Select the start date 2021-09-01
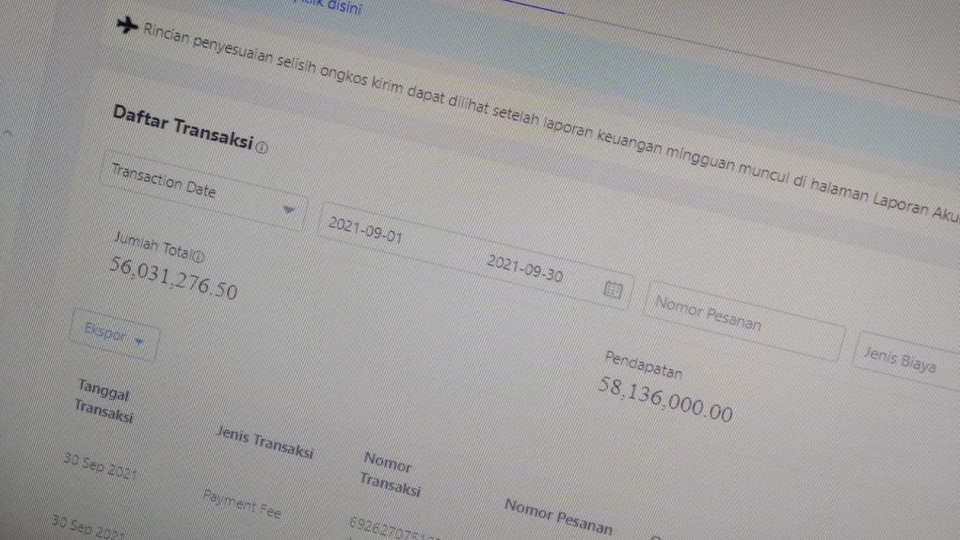960x540 pixels. [x=365, y=231]
